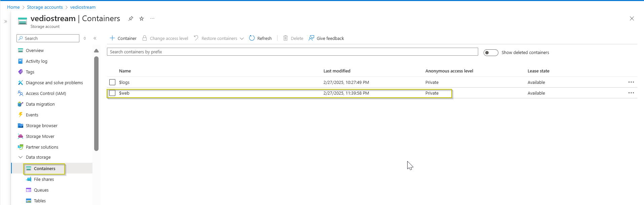
Task: Collapse the Data storage section
Action: click(21, 157)
